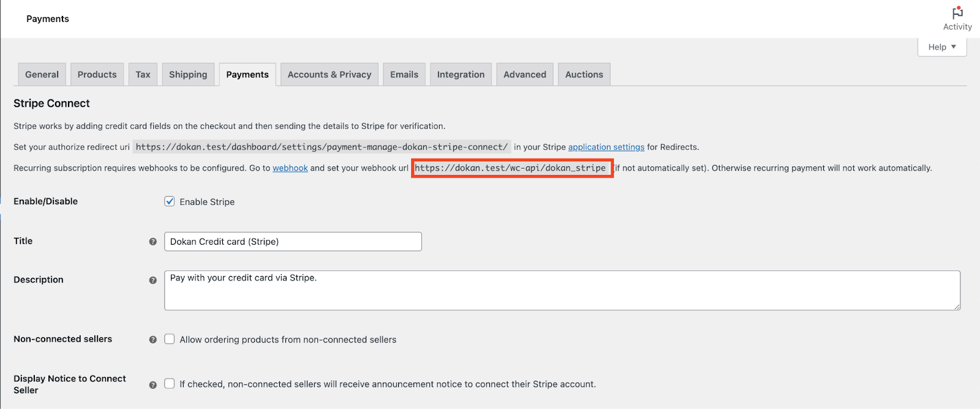This screenshot has height=409, width=980.
Task: Follow the application settings link
Action: (x=606, y=147)
